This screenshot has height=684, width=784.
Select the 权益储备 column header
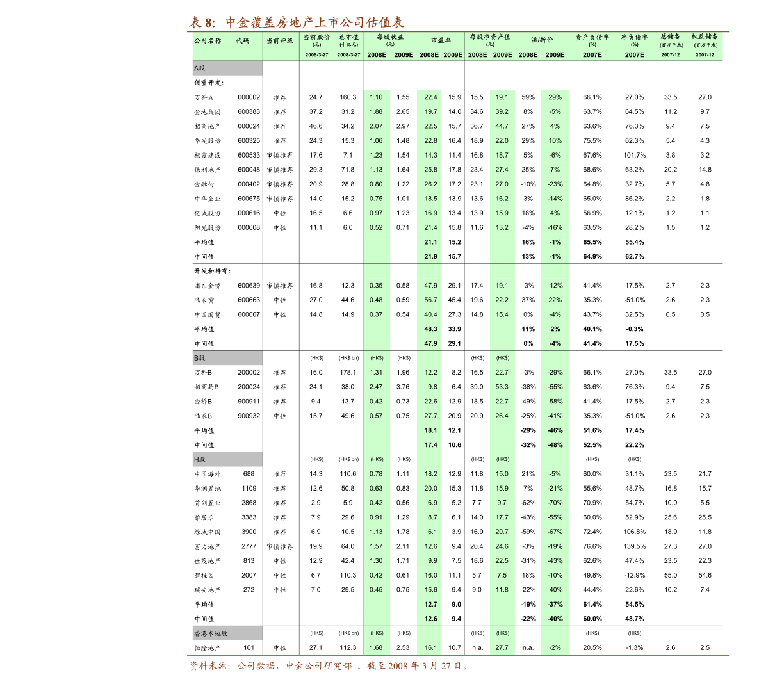pyautogui.click(x=705, y=37)
